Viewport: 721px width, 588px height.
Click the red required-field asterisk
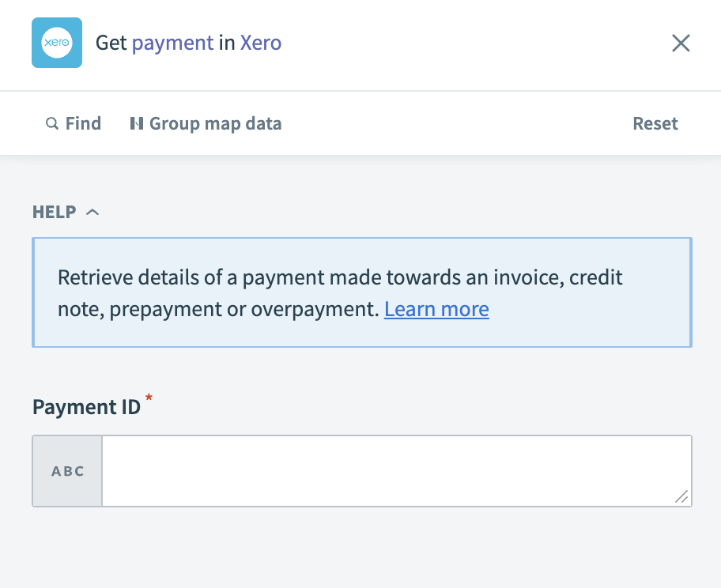coord(149,398)
